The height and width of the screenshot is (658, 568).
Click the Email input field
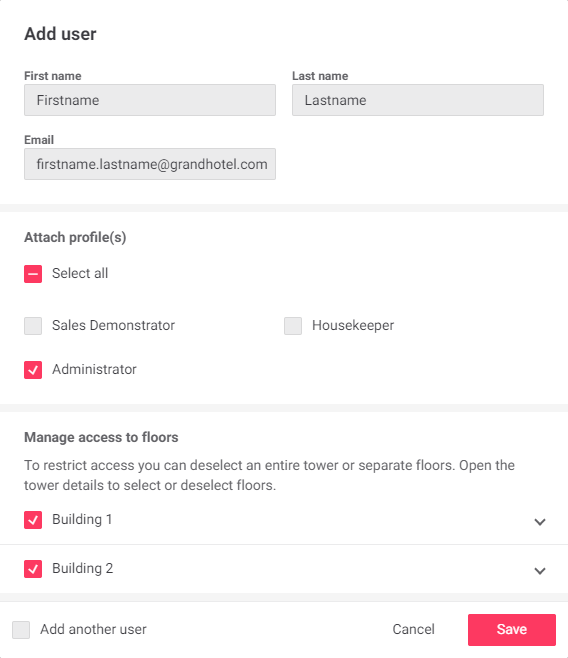click(150, 164)
